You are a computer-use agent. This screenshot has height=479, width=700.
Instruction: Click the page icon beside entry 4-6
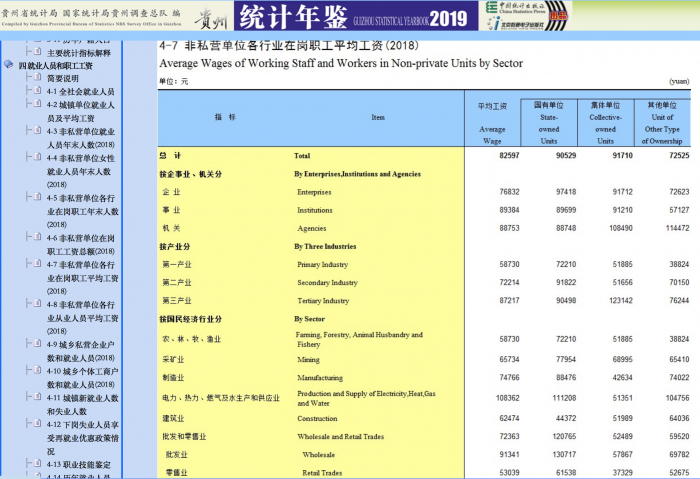coord(36,238)
